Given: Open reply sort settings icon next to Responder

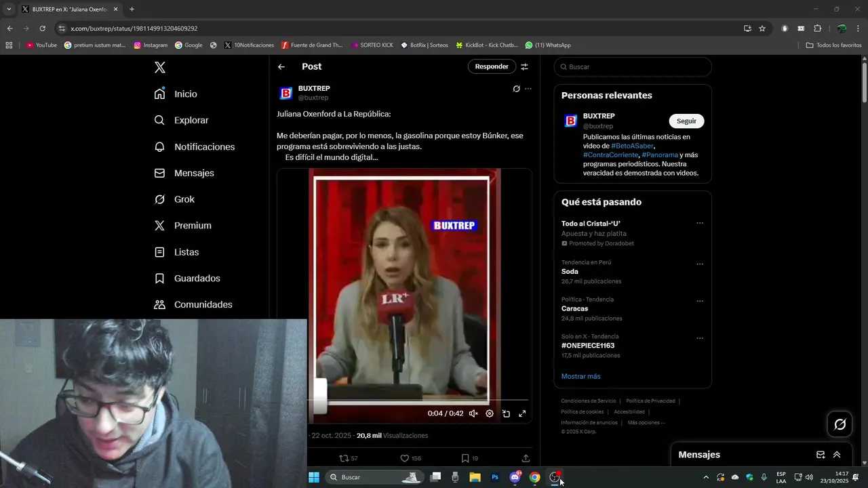Looking at the screenshot, I should pos(524,66).
